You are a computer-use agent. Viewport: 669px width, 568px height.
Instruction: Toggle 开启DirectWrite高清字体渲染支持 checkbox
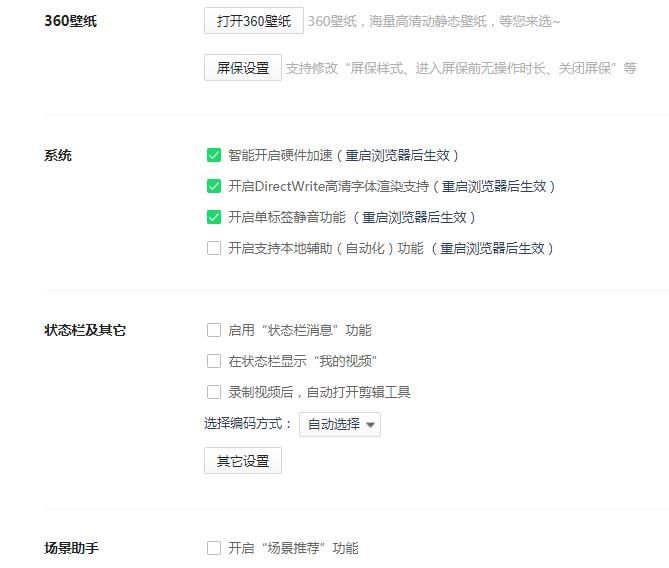click(x=214, y=186)
